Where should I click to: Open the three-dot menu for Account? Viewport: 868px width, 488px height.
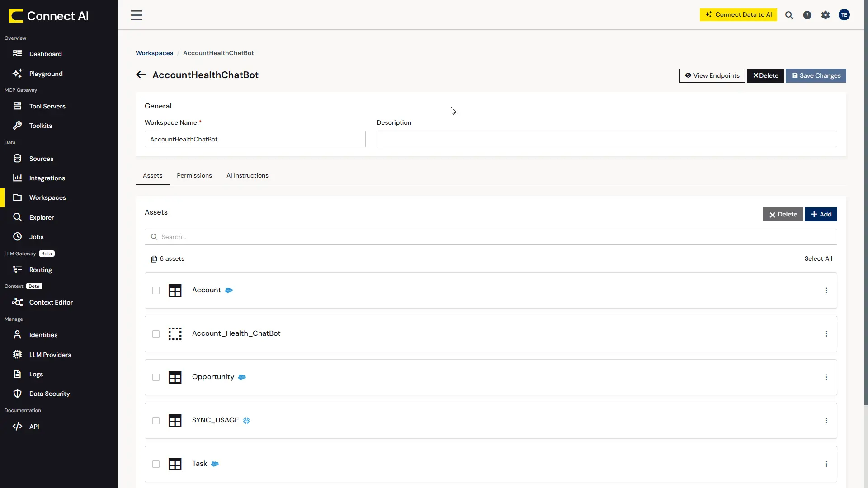[x=826, y=291]
